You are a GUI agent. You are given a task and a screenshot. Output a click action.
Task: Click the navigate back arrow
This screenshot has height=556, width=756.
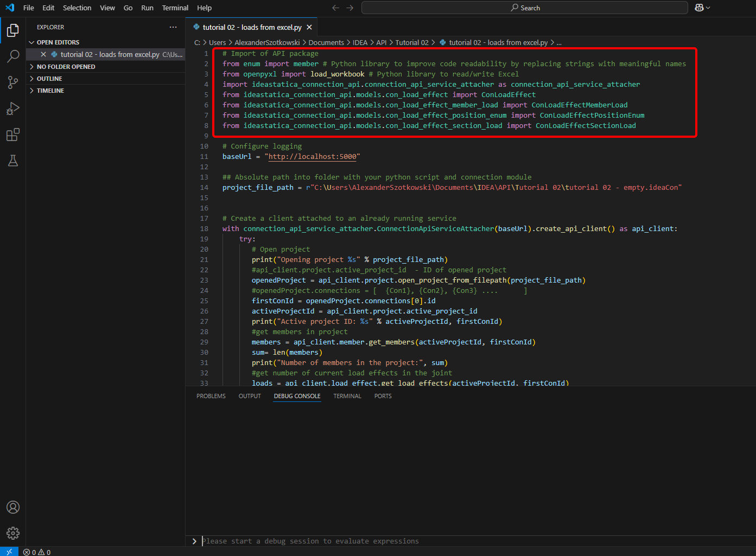coord(335,8)
